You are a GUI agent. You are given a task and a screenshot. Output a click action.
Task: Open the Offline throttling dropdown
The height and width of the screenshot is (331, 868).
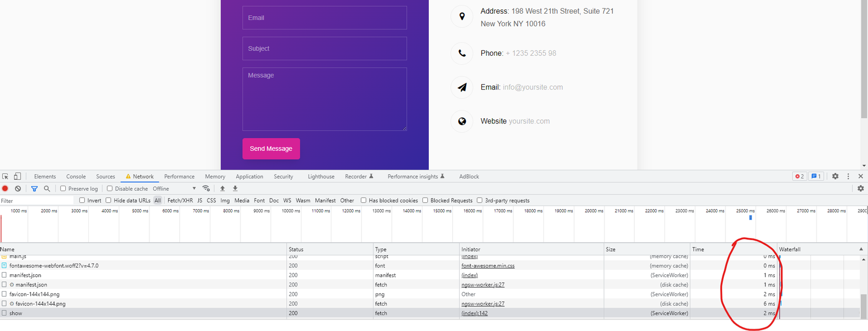click(x=174, y=189)
